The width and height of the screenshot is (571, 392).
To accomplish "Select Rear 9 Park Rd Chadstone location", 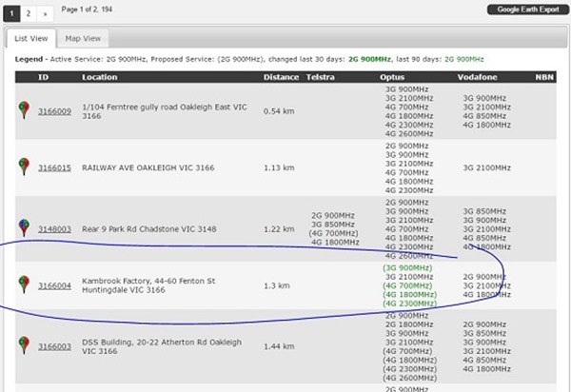I will coord(149,229).
